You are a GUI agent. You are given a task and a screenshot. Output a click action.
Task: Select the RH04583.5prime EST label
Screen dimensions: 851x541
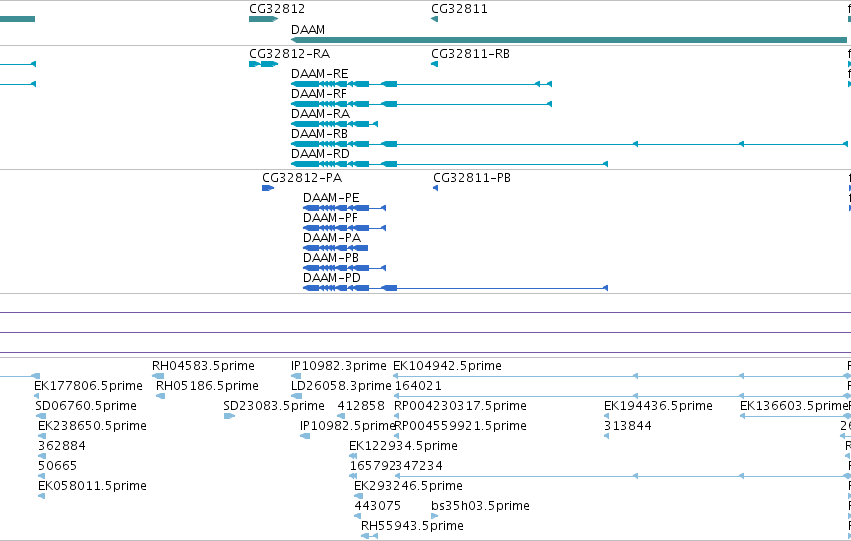click(x=203, y=366)
